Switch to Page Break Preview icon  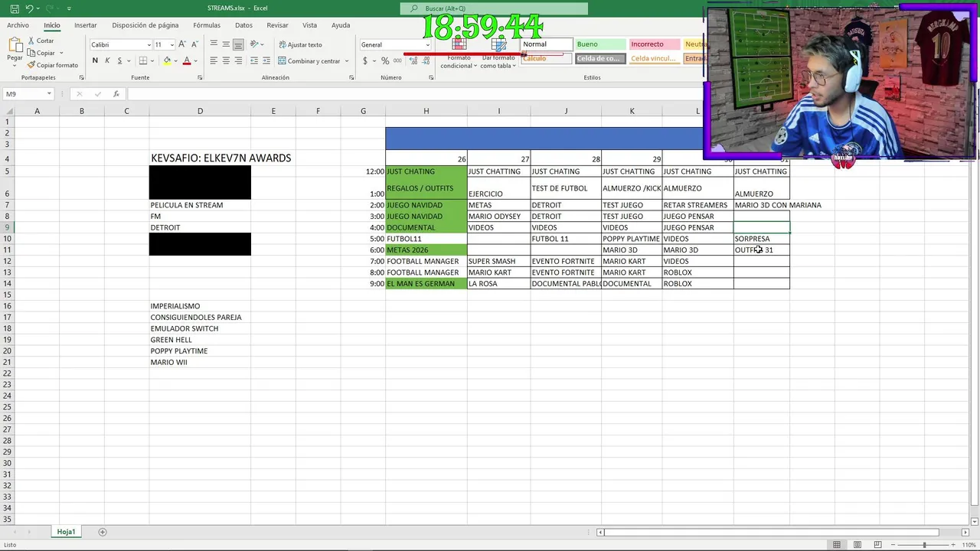[x=877, y=545]
